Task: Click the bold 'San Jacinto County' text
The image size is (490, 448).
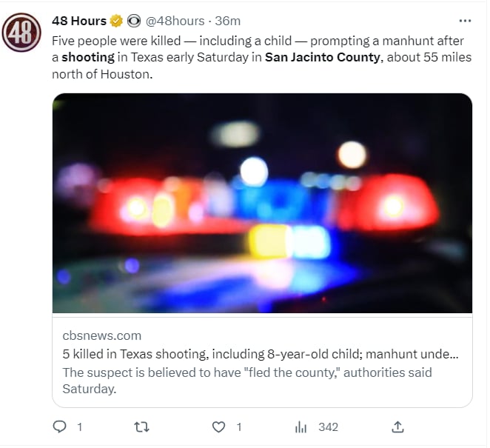Action: pyautogui.click(x=323, y=57)
